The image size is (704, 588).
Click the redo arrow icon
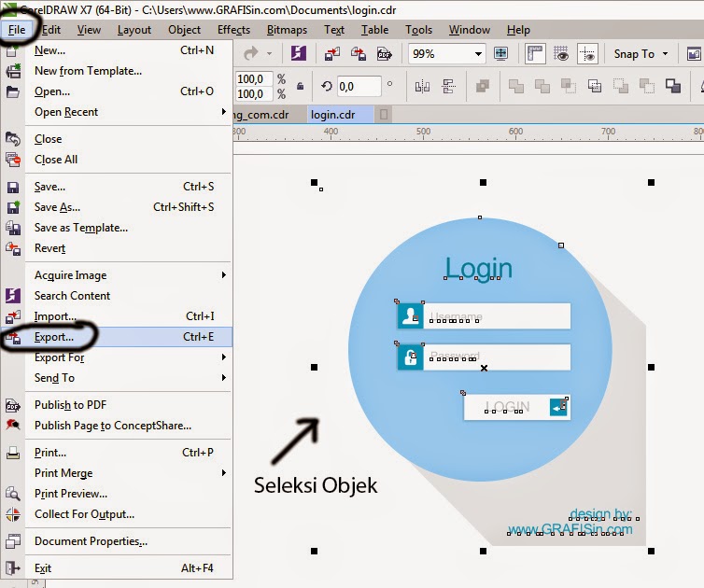pyautogui.click(x=250, y=53)
